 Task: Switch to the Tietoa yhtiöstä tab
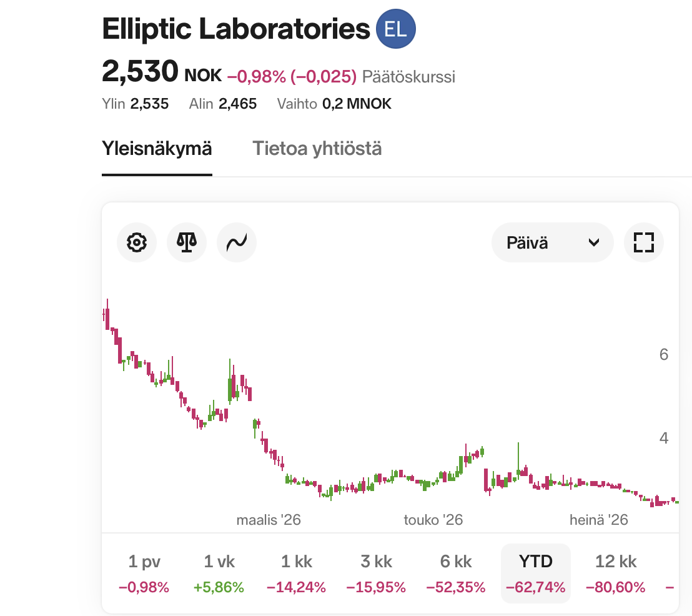[317, 148]
